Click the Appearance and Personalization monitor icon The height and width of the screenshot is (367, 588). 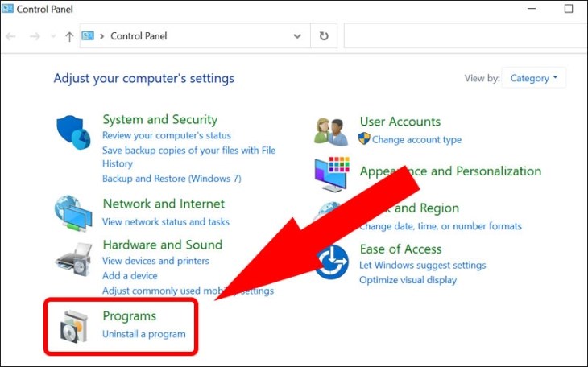coord(332,175)
